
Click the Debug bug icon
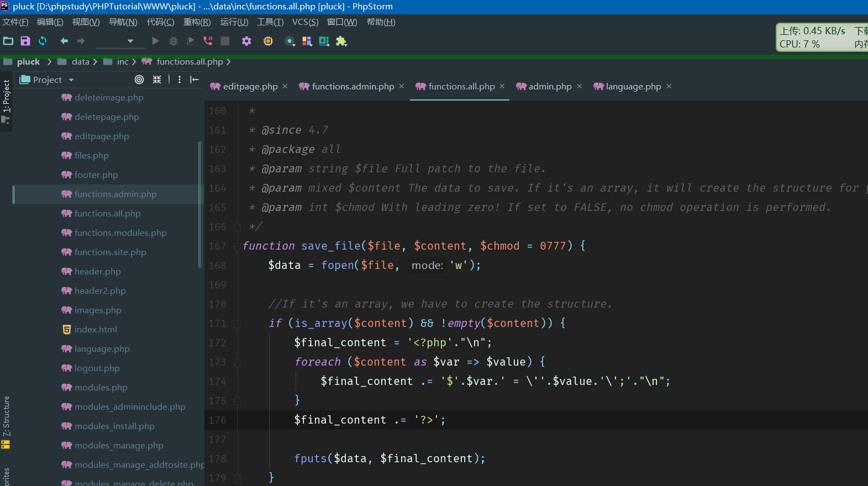coord(173,41)
